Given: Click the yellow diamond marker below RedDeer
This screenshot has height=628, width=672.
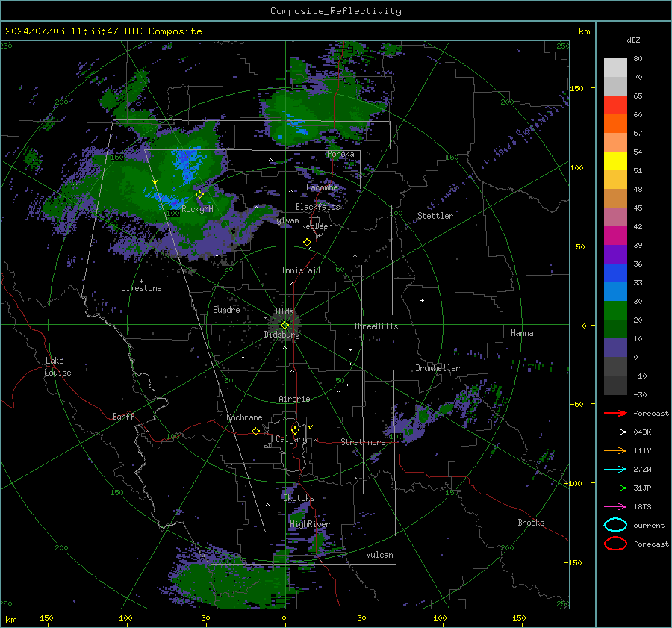Looking at the screenshot, I should [307, 243].
